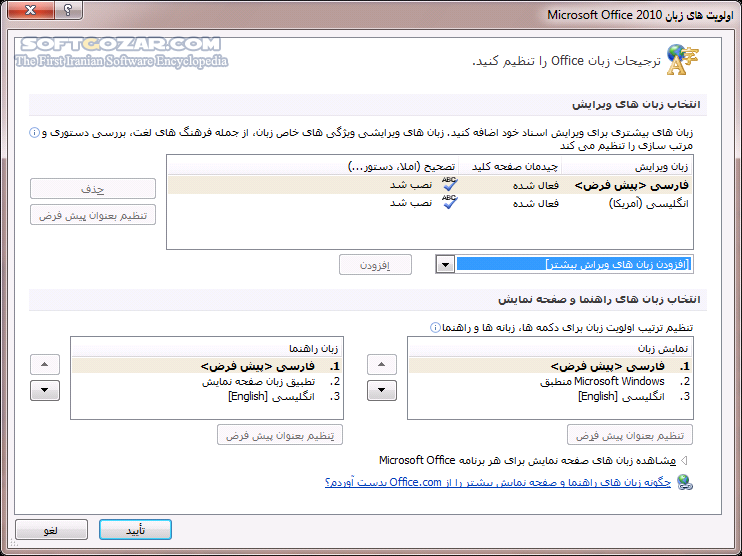This screenshot has width=742, height=556.
Task: Click the افزودن (Add) button
Action: point(375,265)
